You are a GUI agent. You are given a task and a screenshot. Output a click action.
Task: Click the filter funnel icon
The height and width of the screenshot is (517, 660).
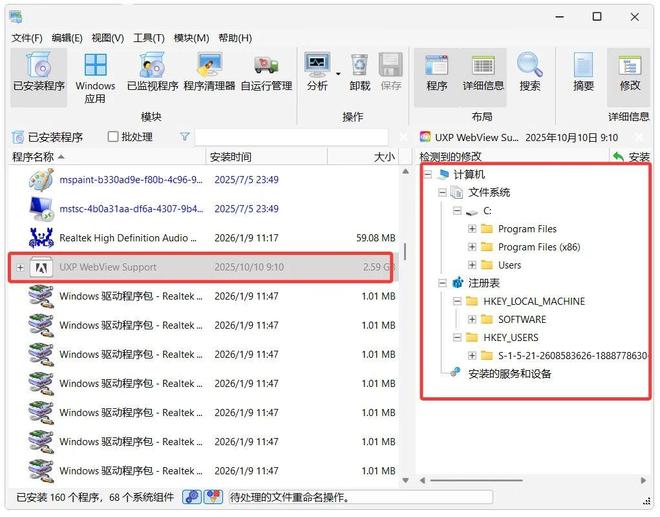(184, 136)
